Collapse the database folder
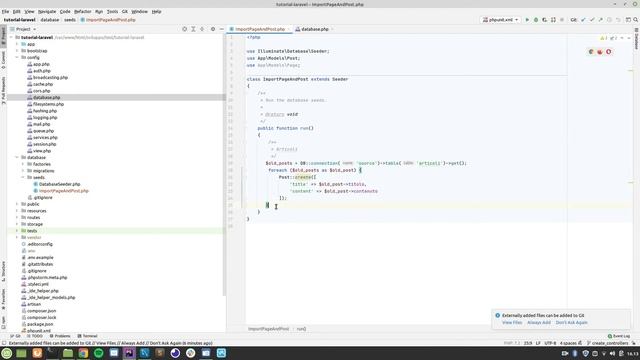This screenshot has width=640, height=360. click(x=17, y=157)
